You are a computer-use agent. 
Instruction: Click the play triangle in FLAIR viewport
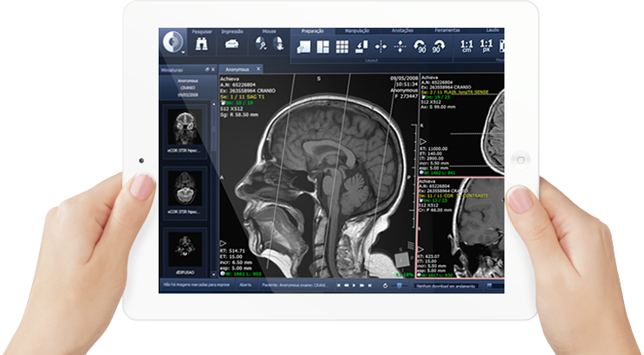pos(423,142)
